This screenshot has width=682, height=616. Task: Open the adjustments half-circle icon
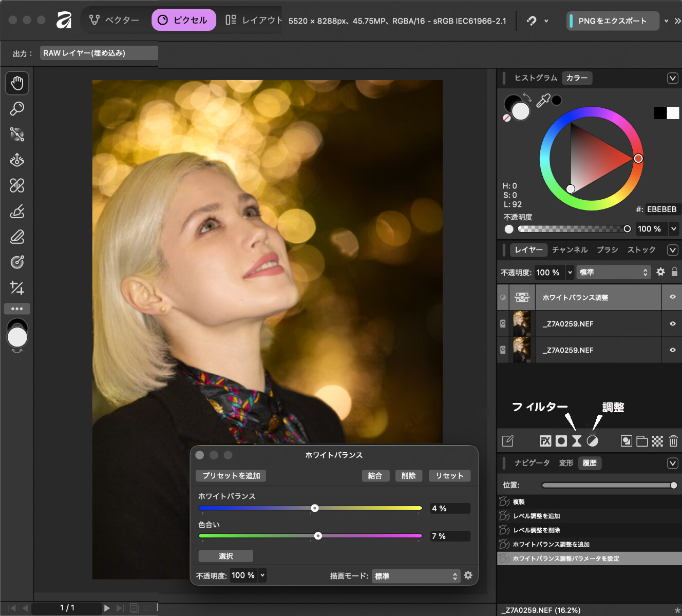[x=593, y=441]
